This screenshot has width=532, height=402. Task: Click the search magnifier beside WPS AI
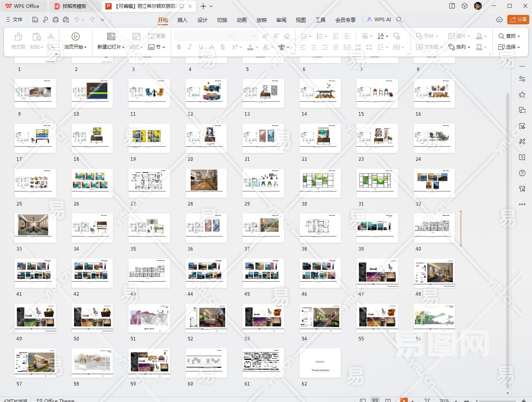399,20
